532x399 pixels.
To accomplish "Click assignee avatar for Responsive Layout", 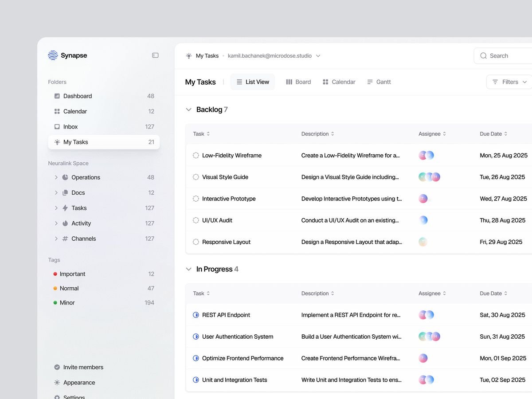I will (423, 242).
